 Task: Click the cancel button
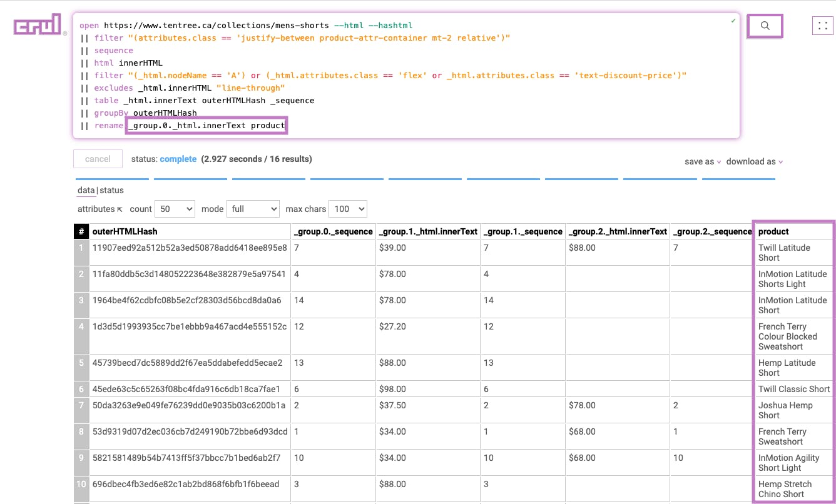click(x=98, y=159)
